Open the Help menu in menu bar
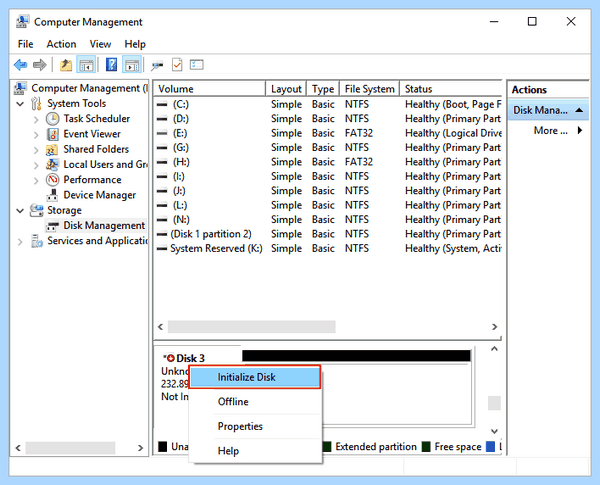This screenshot has width=600, height=485. (x=135, y=44)
